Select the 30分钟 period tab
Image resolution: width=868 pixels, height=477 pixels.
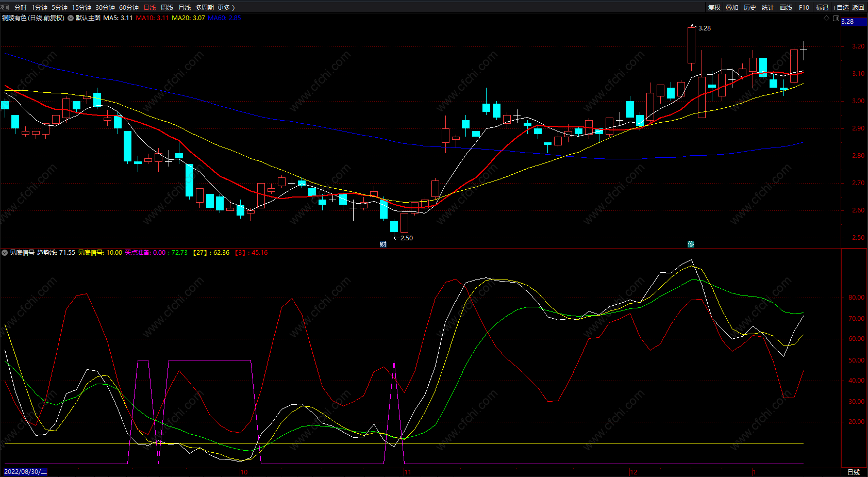[105, 7]
